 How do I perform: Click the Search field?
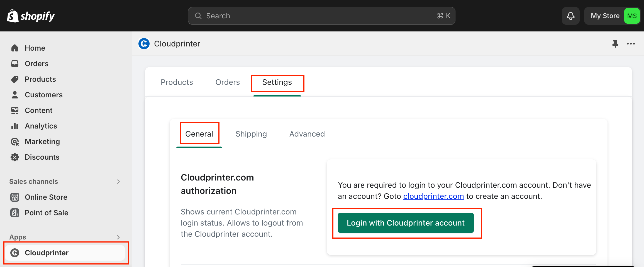[x=321, y=16]
